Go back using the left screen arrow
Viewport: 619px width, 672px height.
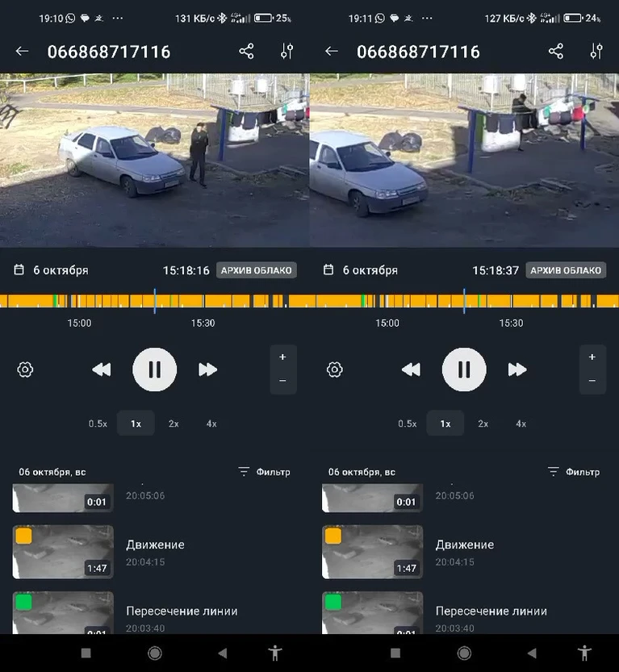click(x=22, y=52)
